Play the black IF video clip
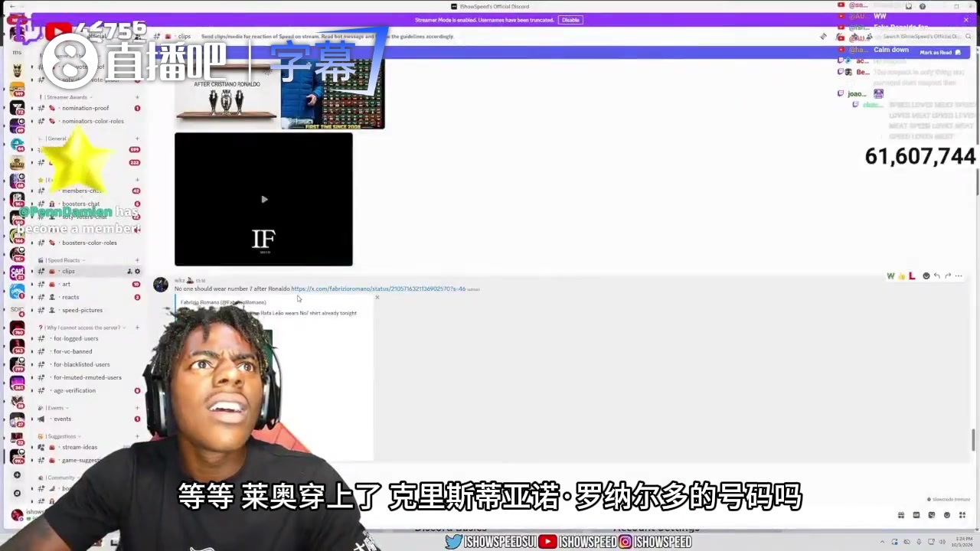 [263, 199]
